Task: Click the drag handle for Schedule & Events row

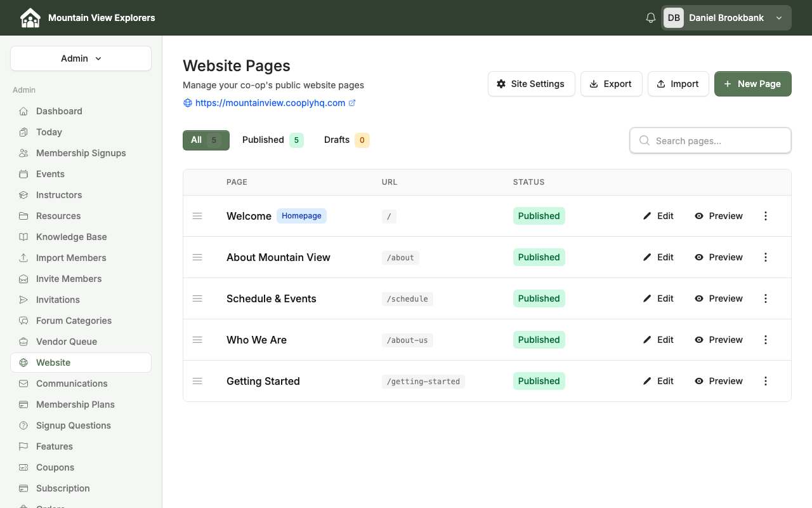Action: (x=197, y=298)
